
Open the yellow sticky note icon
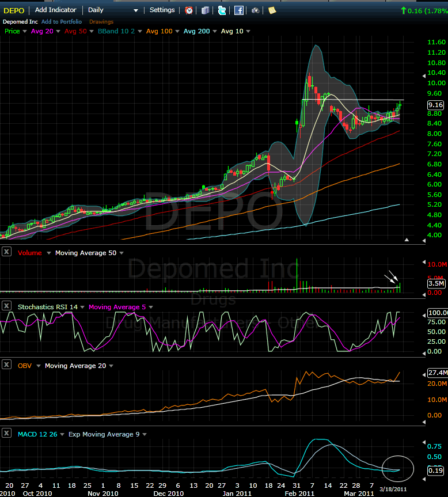point(272,10)
